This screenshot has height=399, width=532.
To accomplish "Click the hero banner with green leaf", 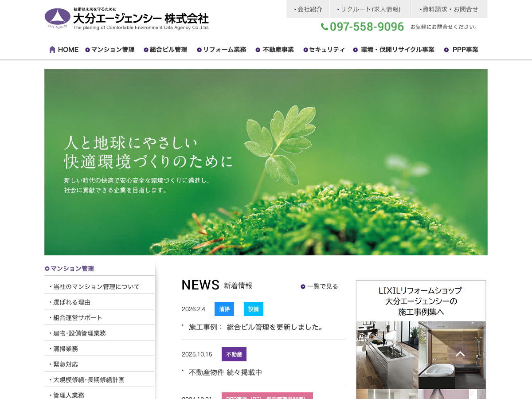I will [266, 162].
